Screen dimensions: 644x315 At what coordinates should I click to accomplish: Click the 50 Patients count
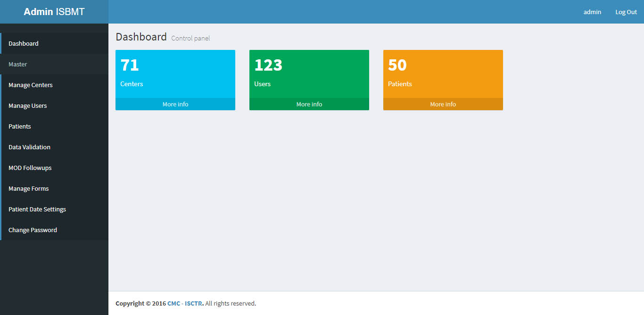[397, 65]
